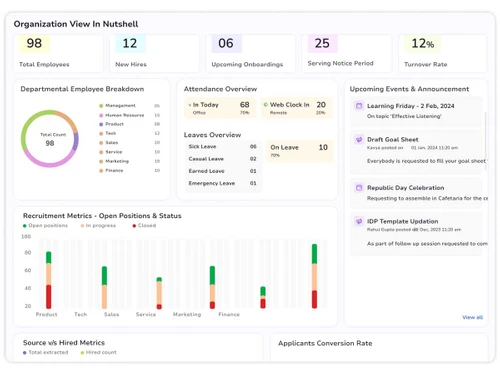The image size is (500, 375).
Task: Toggle Closed legend in Recruitment Metrics
Action: pyautogui.click(x=144, y=226)
